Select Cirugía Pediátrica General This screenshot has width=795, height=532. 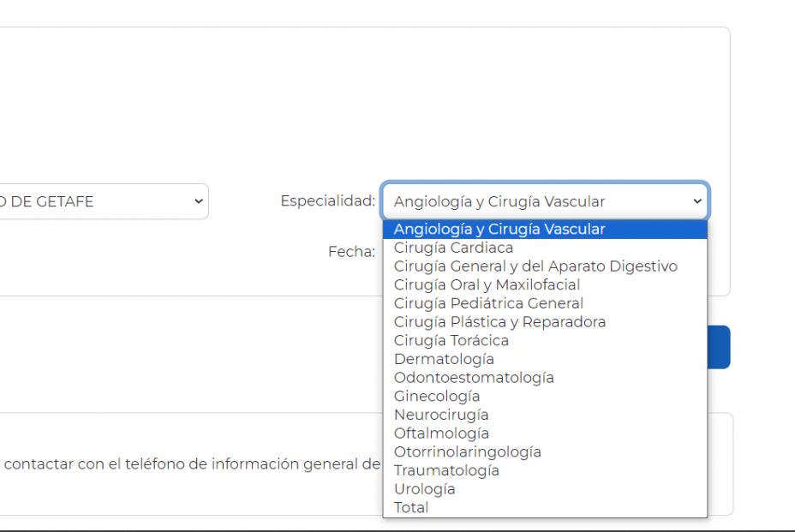pyautogui.click(x=488, y=303)
